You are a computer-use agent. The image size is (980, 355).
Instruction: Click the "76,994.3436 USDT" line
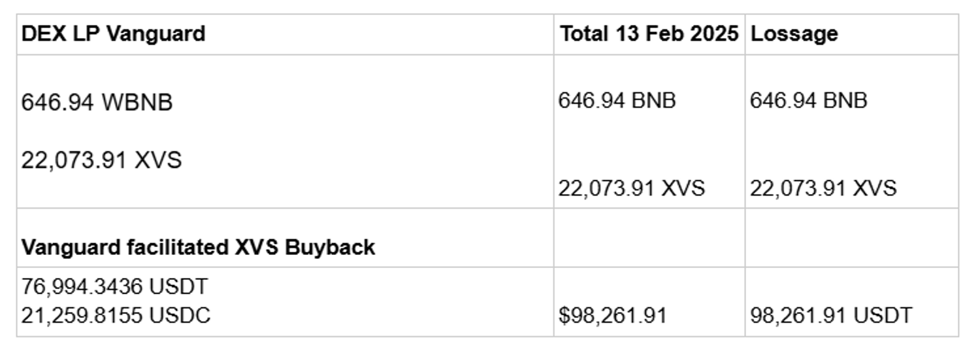114,286
